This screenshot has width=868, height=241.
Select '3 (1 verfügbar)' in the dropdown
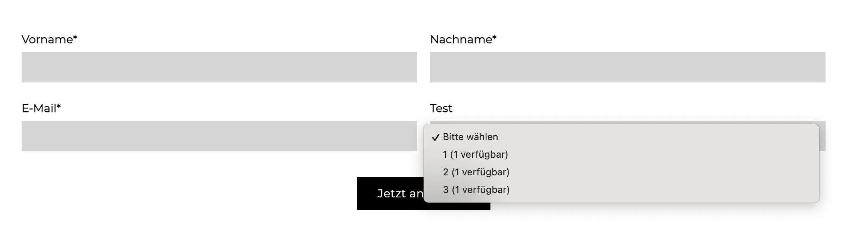coord(476,190)
